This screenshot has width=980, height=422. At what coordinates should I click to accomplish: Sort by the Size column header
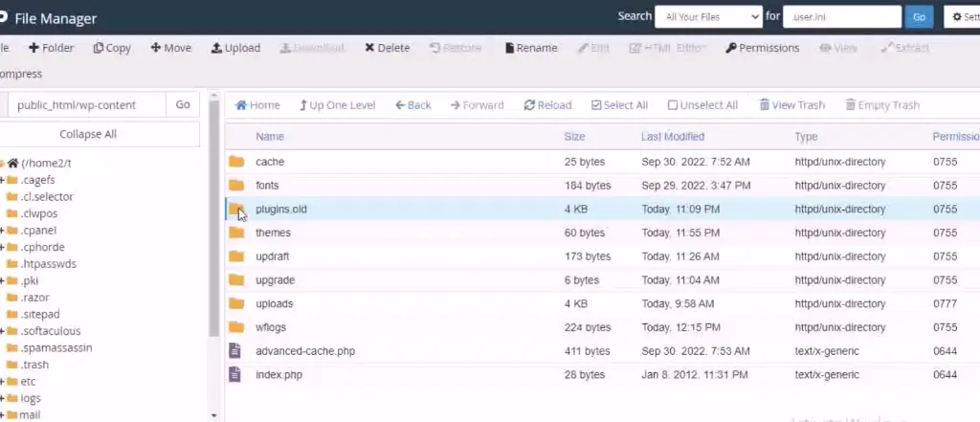[574, 136]
